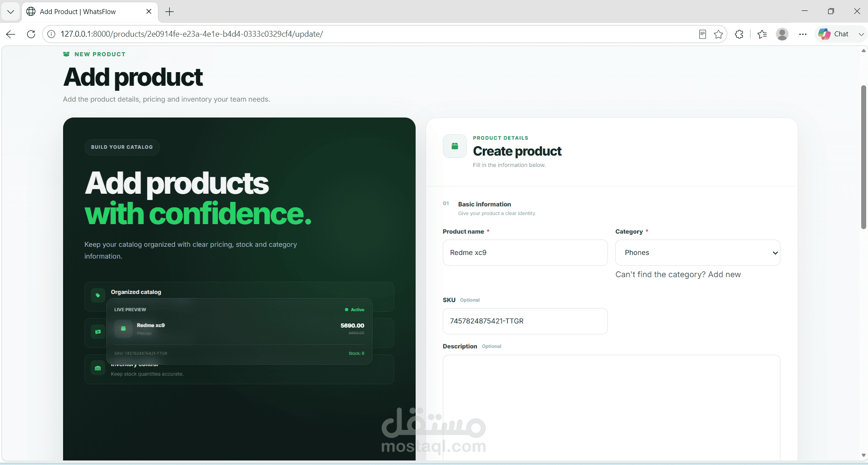This screenshot has height=465, width=868.
Task: Open Copilot Chat button
Action: [x=834, y=34]
